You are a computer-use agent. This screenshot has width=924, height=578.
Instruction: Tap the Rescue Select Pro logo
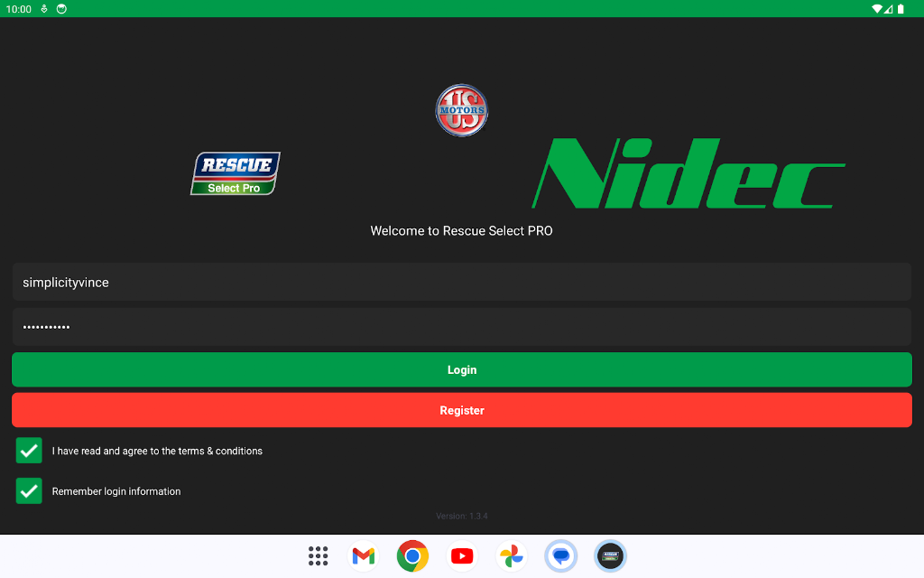click(236, 173)
